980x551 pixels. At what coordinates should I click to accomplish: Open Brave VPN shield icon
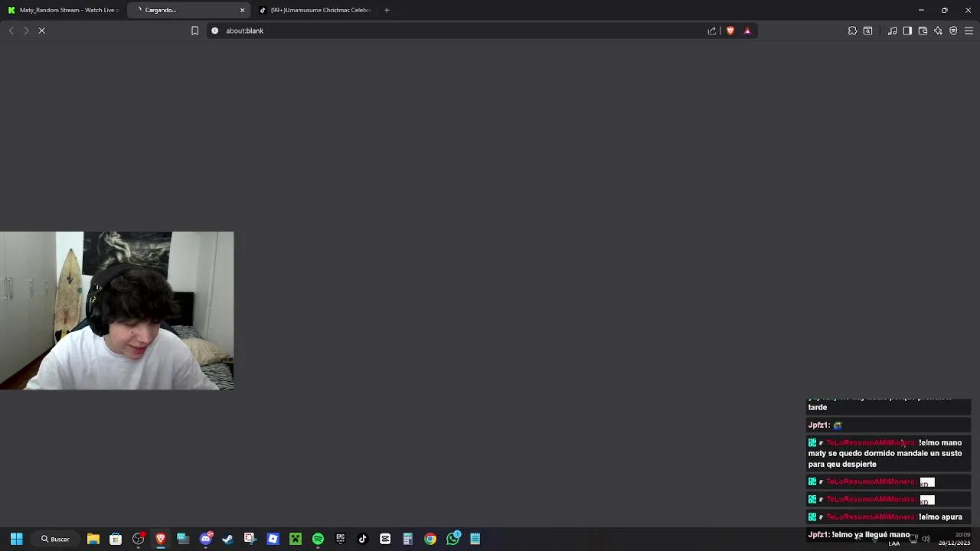tap(953, 31)
